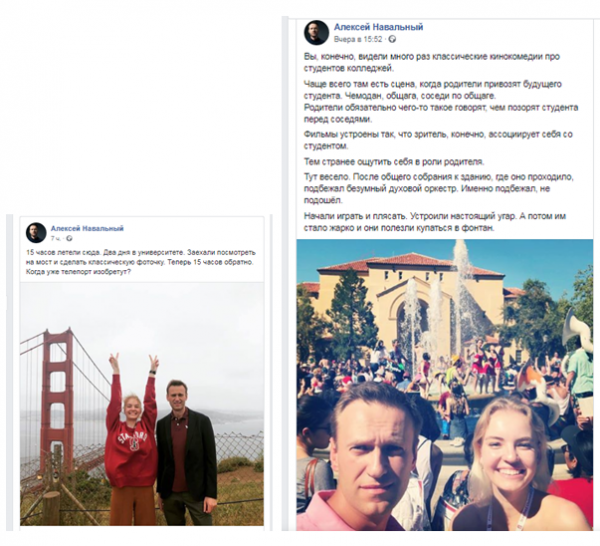Viewport: 600px width, 546px height.
Task: Click line 'Тем странее ощутить себя'
Action: click(x=394, y=162)
